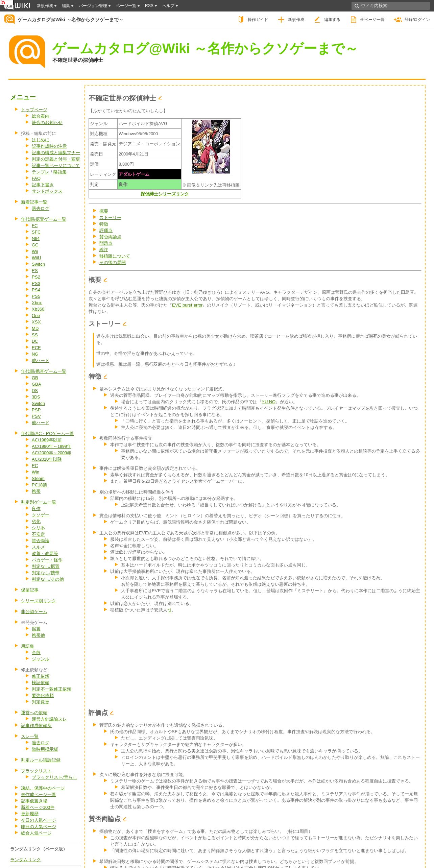Click the @WIKI logo in top bar
The image size is (434, 868).
[x=17, y=5]
